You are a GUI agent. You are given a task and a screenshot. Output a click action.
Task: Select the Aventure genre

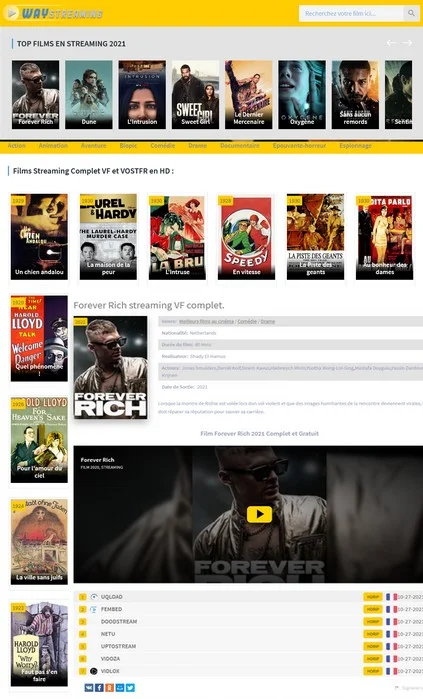click(94, 146)
